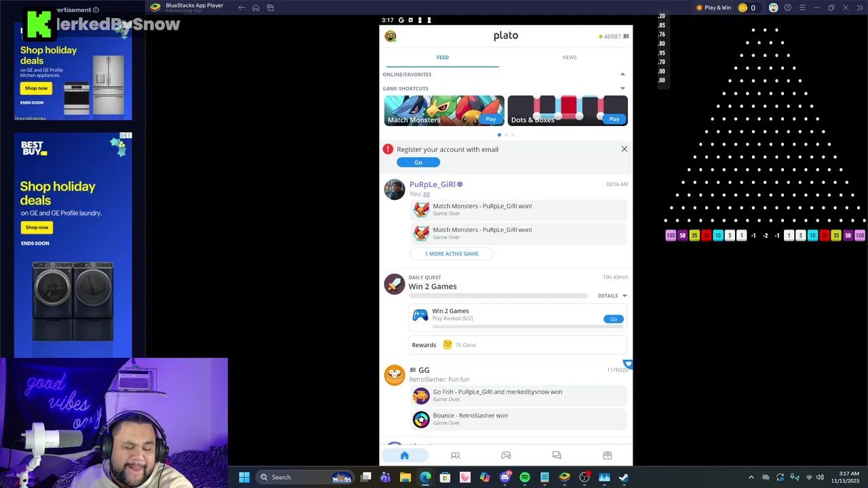Click Shop now on the laundry ad
The image size is (868, 488).
tap(36, 227)
